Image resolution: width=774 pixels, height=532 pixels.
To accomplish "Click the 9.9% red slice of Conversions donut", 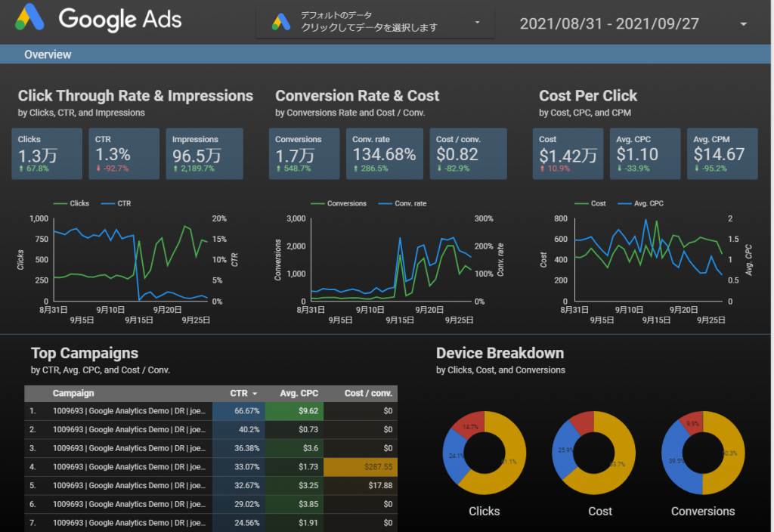I will (x=692, y=422).
